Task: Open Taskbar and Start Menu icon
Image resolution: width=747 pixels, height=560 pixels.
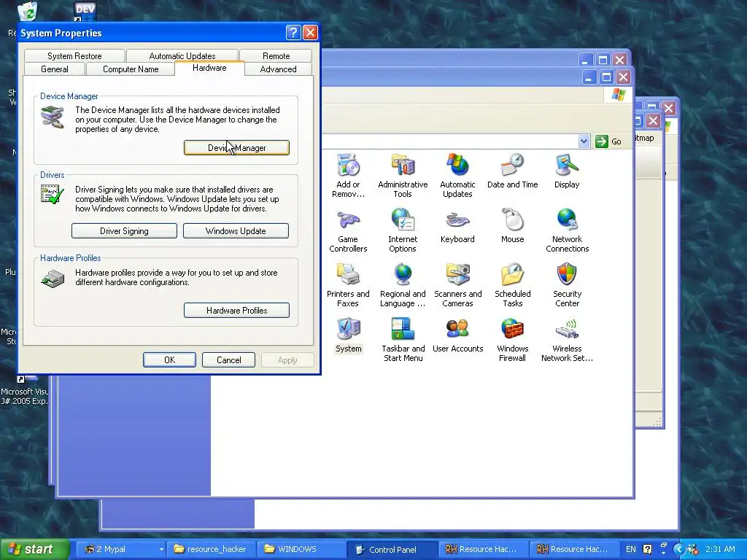Action: (403, 339)
